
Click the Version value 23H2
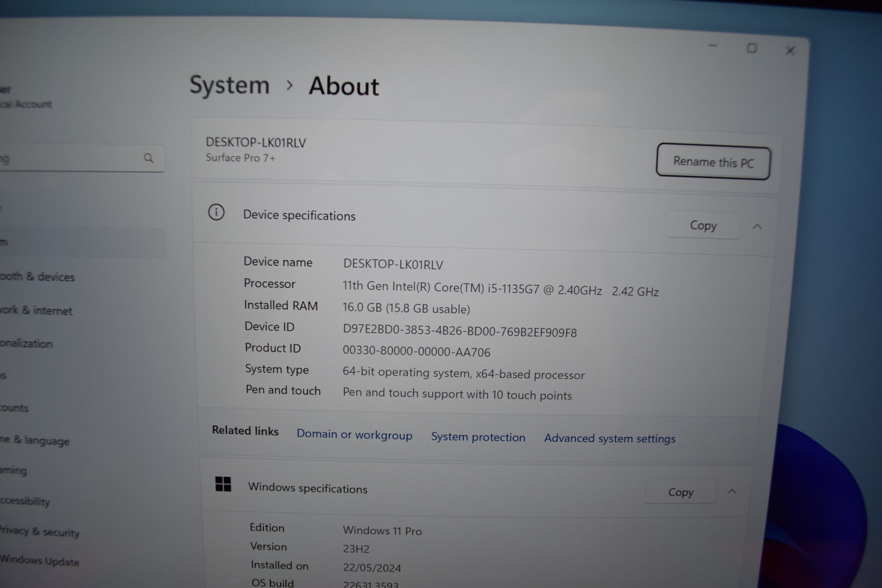pyautogui.click(x=356, y=549)
